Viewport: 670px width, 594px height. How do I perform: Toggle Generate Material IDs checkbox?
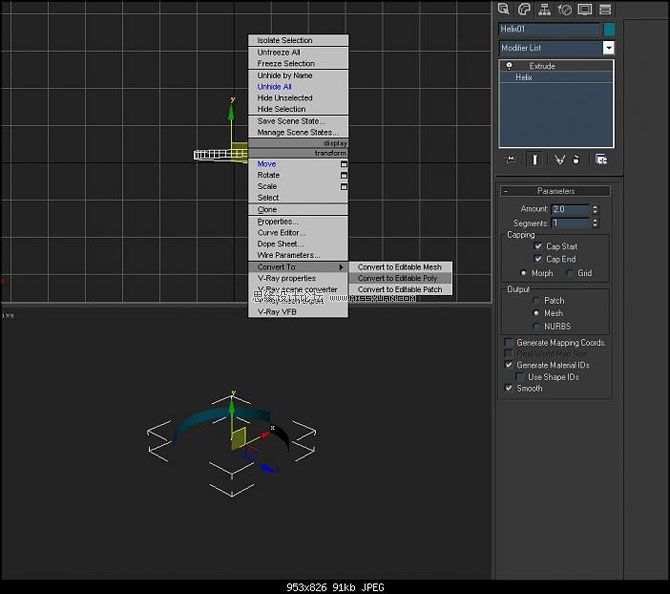click(x=508, y=365)
